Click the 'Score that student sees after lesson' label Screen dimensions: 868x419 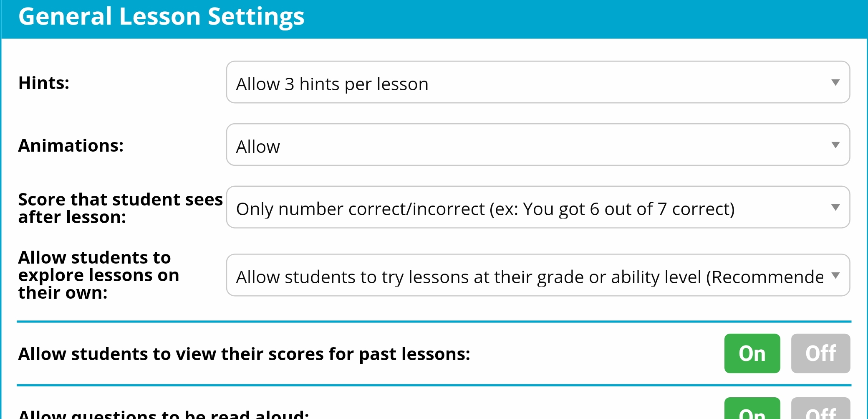click(120, 208)
